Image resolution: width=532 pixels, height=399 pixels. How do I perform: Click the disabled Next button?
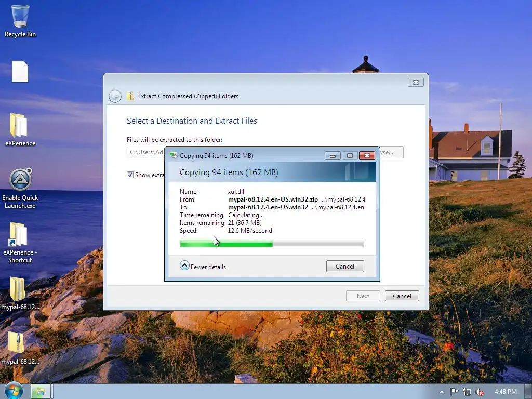(363, 296)
